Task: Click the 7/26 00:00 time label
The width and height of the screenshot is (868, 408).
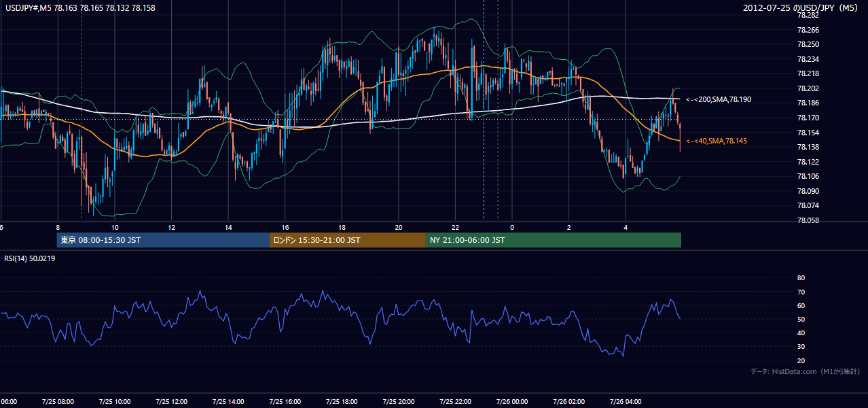Action: pyautogui.click(x=512, y=402)
